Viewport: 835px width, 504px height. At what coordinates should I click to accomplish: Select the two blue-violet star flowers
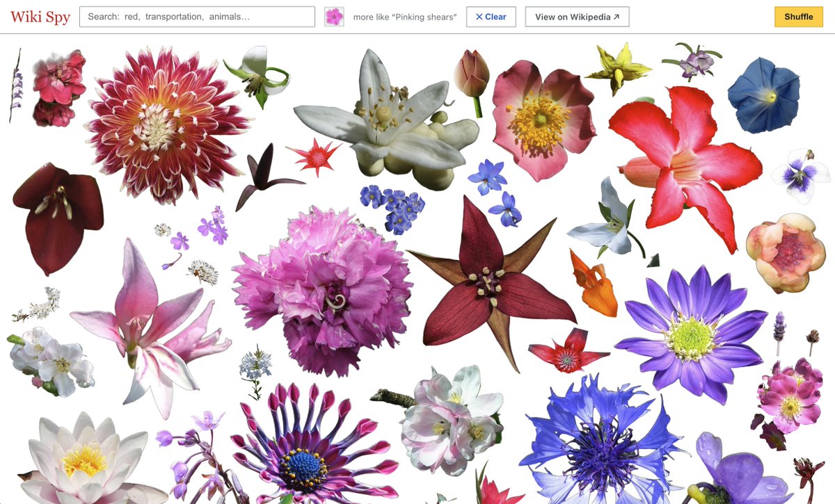tap(495, 192)
